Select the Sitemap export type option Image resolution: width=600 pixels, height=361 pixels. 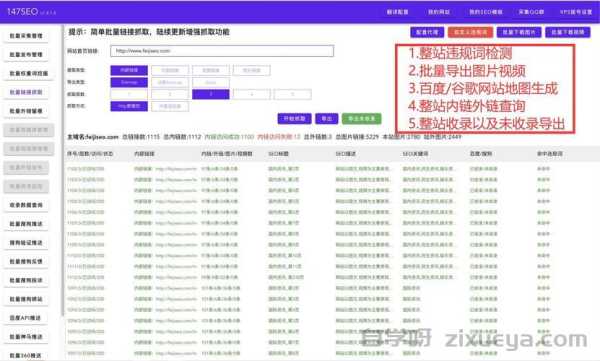(129, 82)
